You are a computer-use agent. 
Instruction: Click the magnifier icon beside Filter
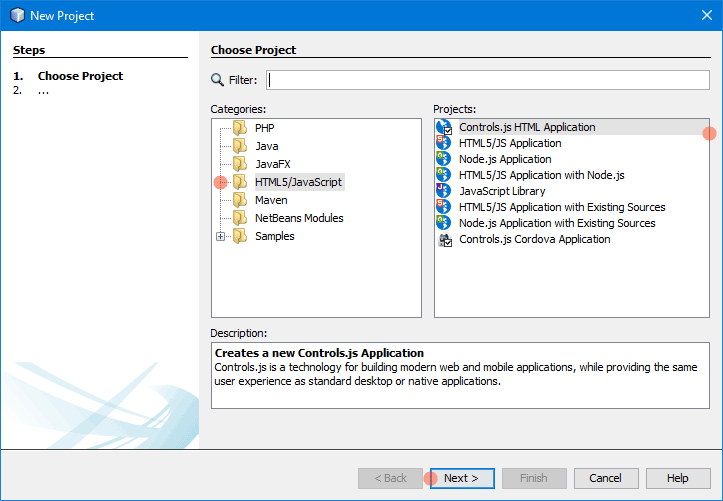[217, 80]
